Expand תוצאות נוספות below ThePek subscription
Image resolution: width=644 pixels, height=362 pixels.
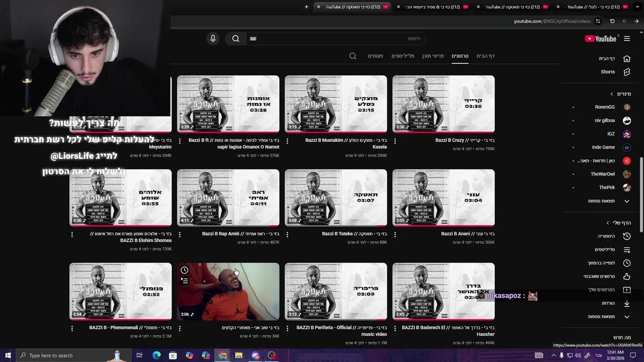pyautogui.click(x=609, y=201)
